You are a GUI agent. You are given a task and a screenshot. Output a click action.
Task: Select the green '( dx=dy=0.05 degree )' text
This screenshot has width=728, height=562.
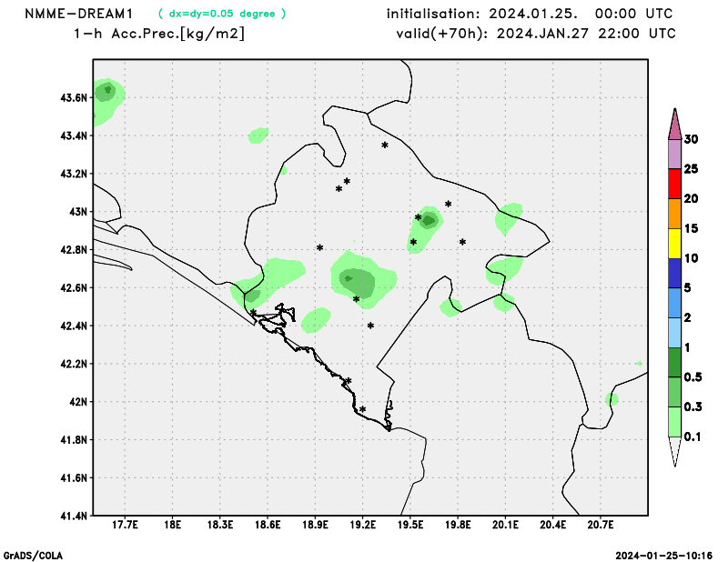[222, 14]
